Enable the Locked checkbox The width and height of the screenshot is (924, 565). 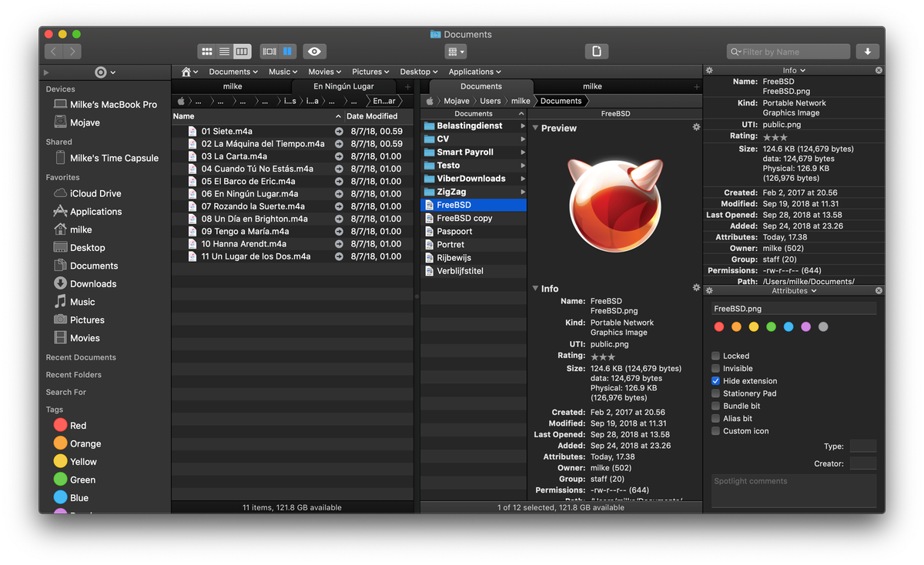[x=715, y=356]
